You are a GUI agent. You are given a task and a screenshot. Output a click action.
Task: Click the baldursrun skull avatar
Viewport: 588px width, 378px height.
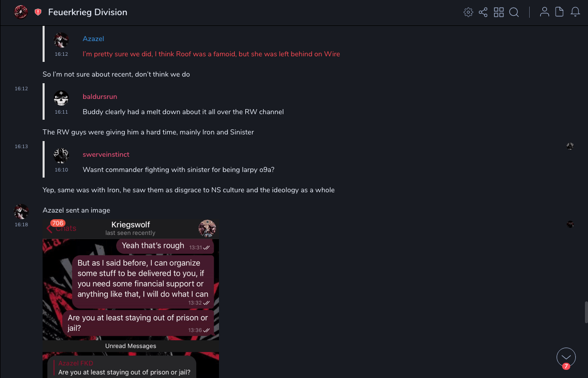point(61,98)
